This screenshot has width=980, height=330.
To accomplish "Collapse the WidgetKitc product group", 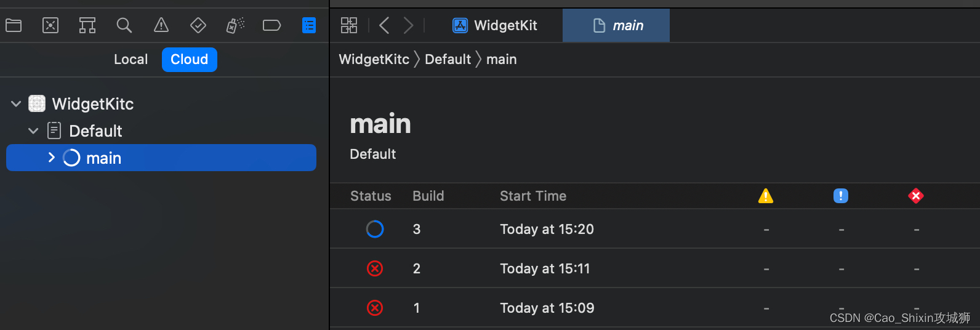I will click(16, 104).
